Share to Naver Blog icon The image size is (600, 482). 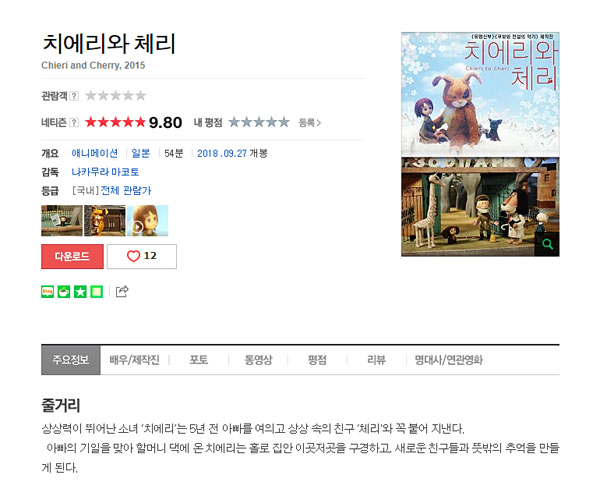coord(47,292)
